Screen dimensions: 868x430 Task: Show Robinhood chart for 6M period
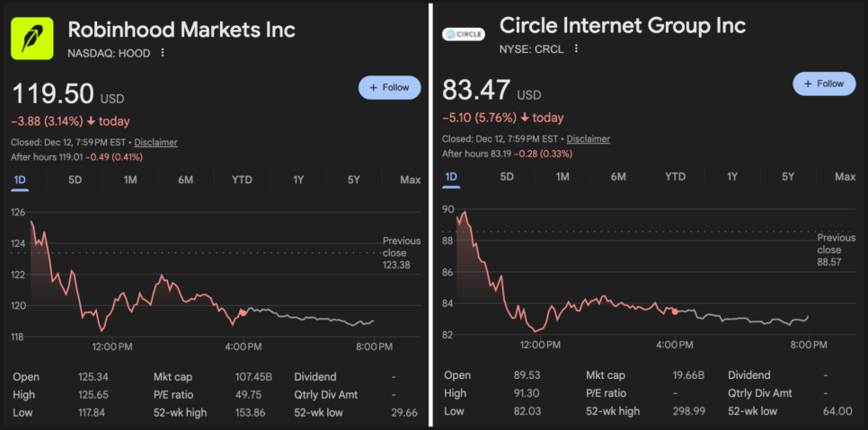click(x=185, y=180)
